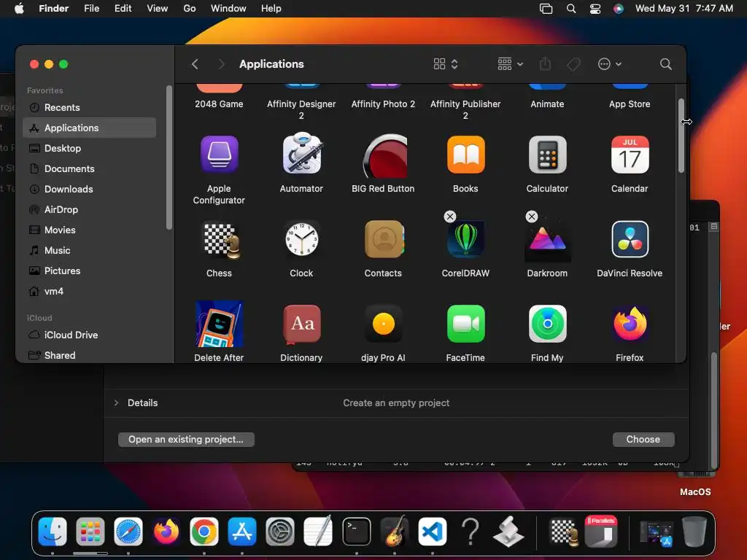747x560 pixels.
Task: Change icon view mode in Finder toolbar
Action: (x=446, y=64)
